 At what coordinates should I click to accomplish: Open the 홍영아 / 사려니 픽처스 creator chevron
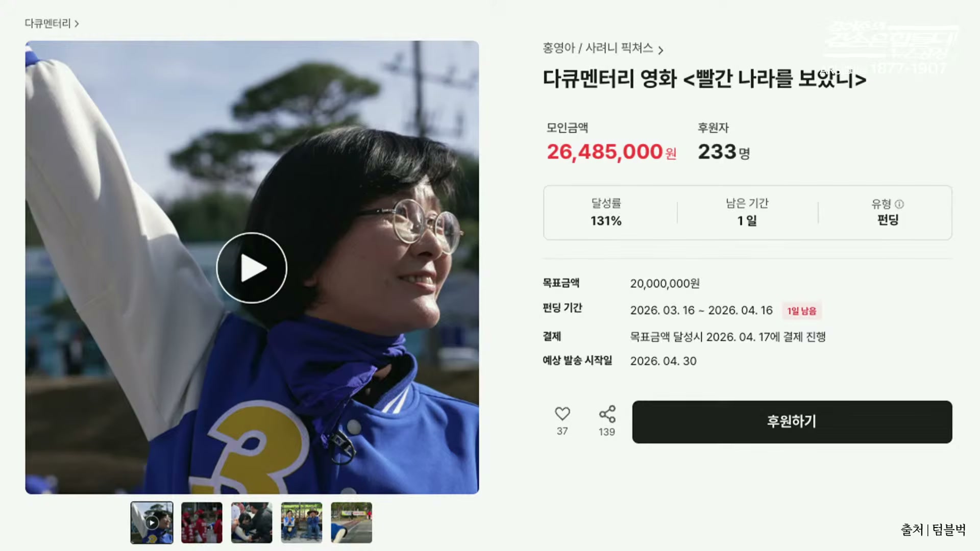[x=660, y=50]
